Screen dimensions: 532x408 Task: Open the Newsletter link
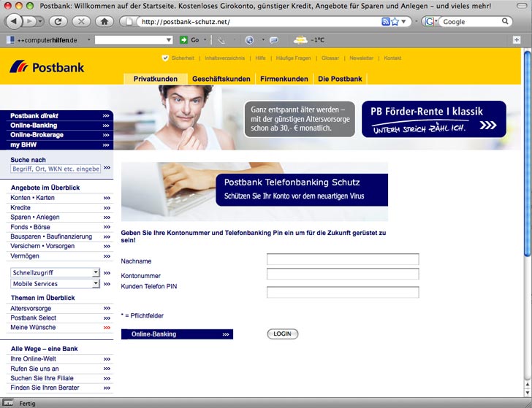pyautogui.click(x=361, y=58)
